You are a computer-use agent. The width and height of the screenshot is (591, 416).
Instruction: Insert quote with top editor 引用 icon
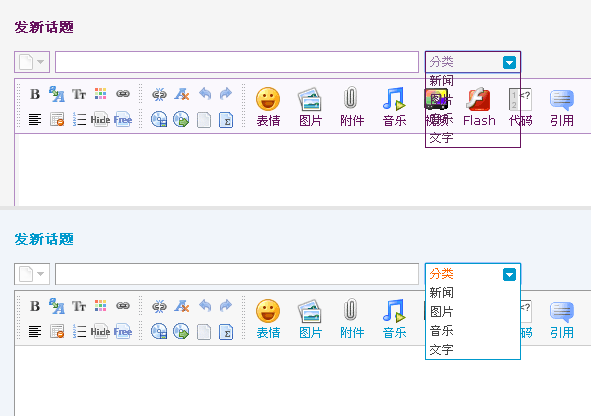coord(562,107)
